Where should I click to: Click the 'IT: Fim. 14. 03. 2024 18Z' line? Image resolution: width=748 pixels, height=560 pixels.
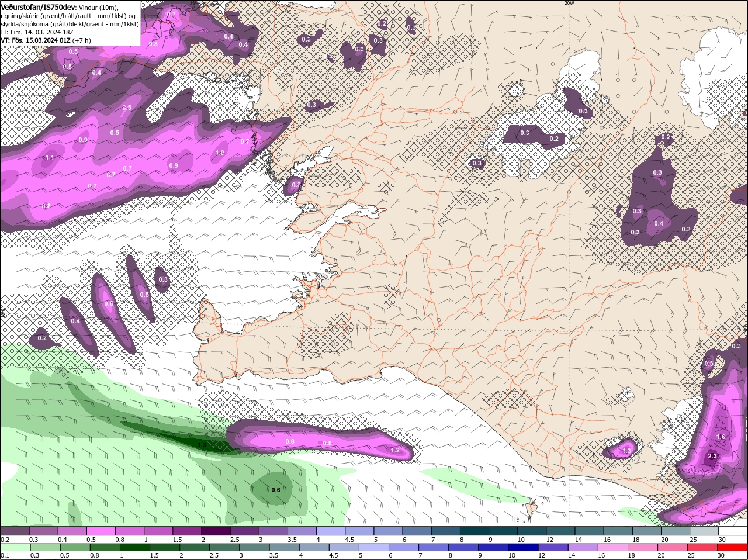click(37, 32)
